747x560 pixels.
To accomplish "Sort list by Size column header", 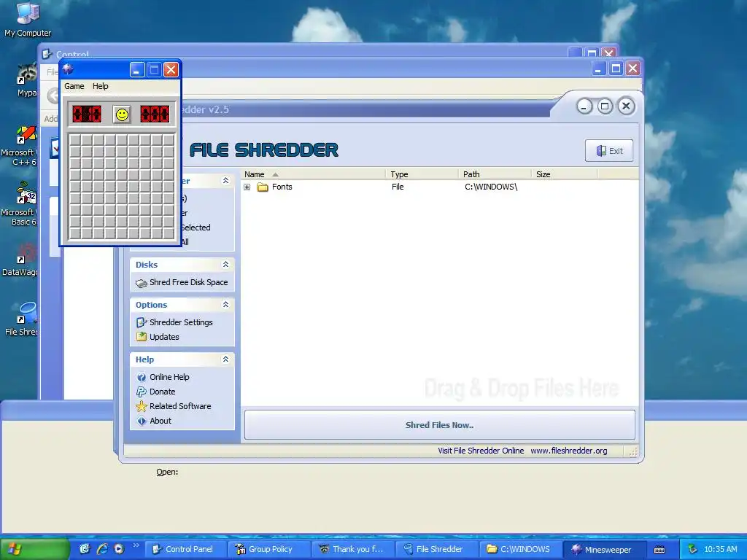I will 543,174.
